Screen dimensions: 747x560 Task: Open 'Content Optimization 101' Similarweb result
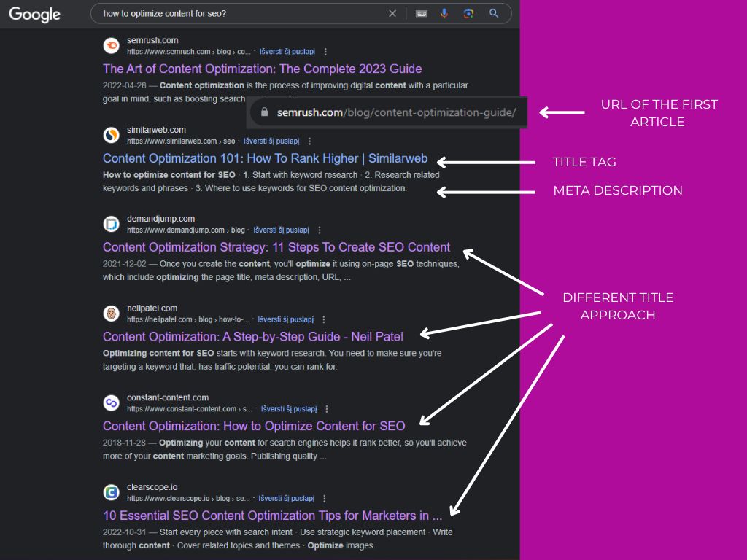pos(266,158)
